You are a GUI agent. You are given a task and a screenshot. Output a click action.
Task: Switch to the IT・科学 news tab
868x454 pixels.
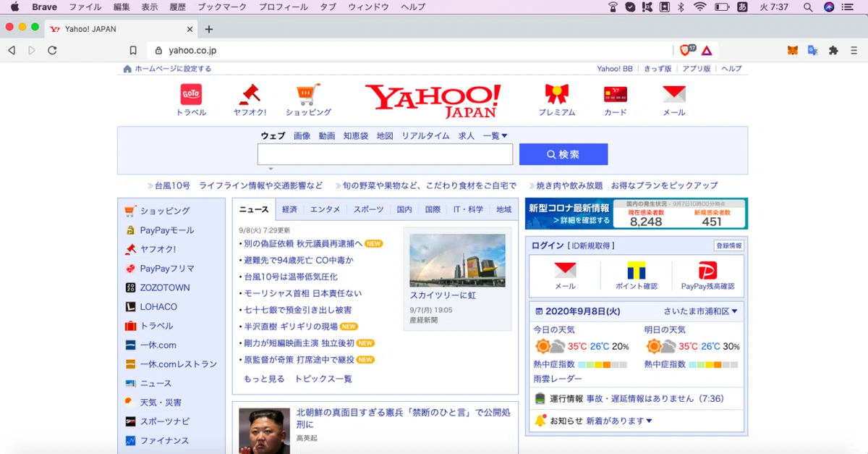tap(468, 209)
